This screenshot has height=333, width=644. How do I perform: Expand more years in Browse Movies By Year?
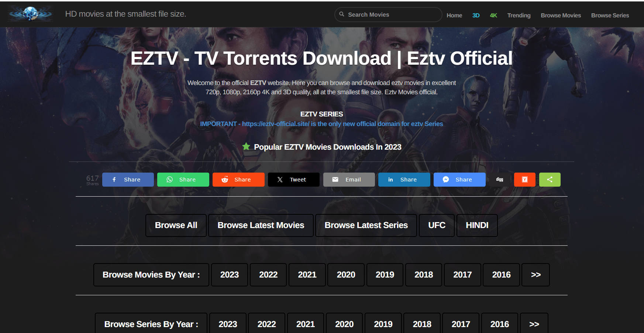coord(535,275)
